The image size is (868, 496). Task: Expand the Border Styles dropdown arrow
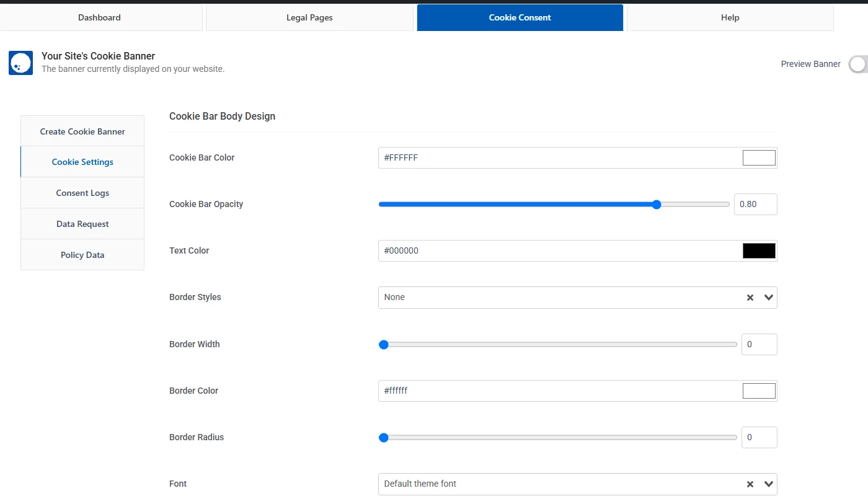(769, 298)
